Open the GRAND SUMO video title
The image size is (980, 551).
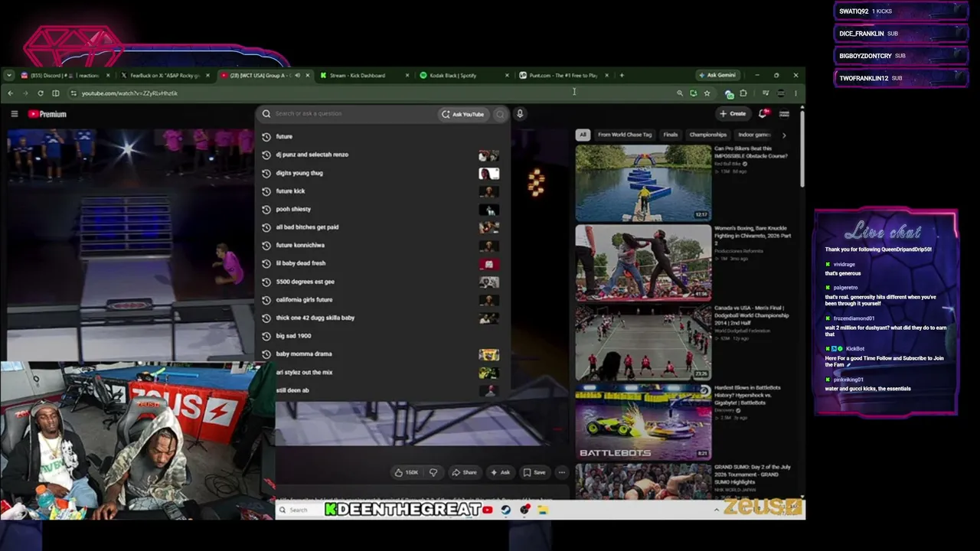click(753, 474)
